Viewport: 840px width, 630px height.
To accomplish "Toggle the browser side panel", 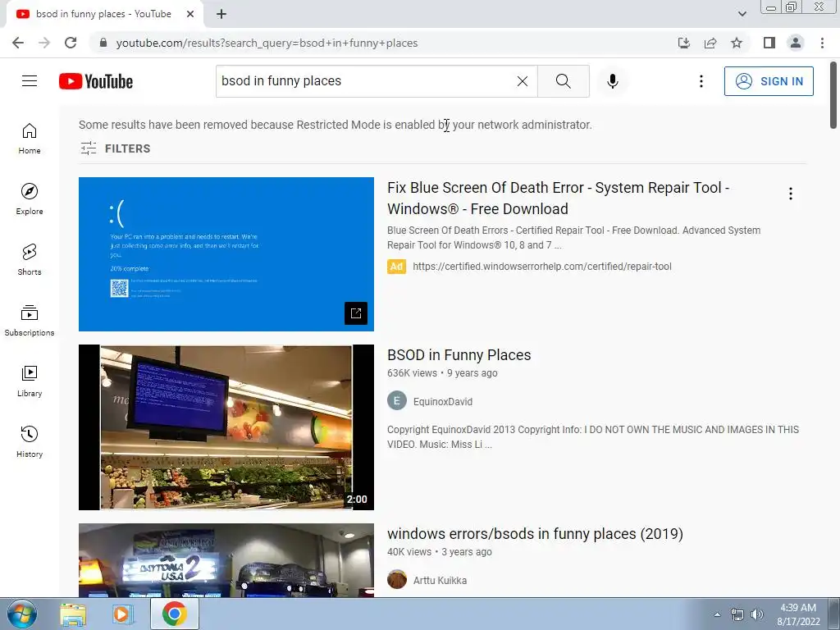I will [x=769, y=43].
